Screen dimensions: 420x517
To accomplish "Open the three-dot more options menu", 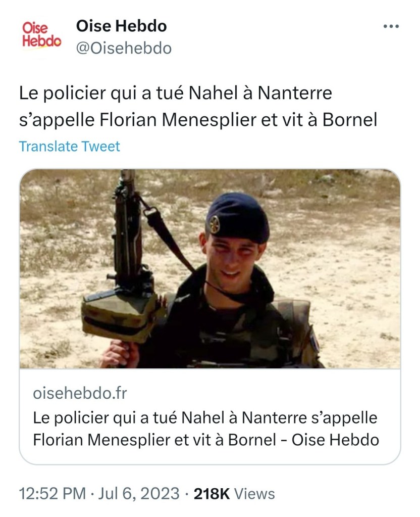I will (x=391, y=26).
